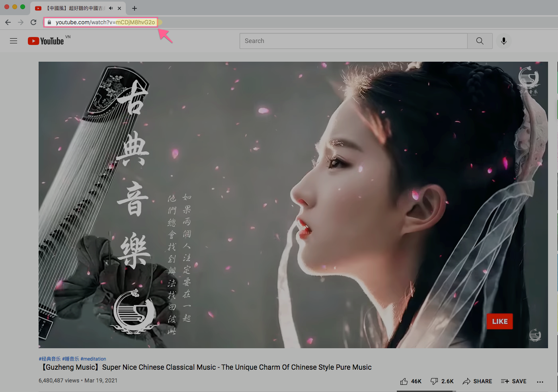View site info via the lock icon
The width and height of the screenshot is (558, 392).
point(49,22)
